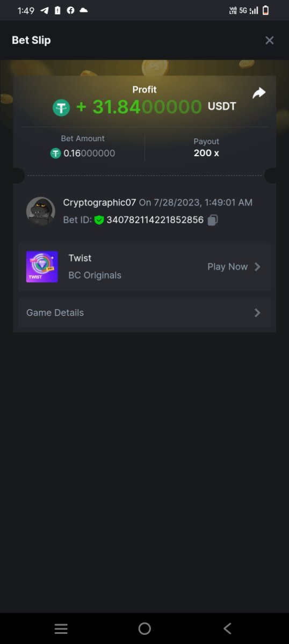289x644 pixels.
Task: Select the Twist game title
Action: (80, 258)
